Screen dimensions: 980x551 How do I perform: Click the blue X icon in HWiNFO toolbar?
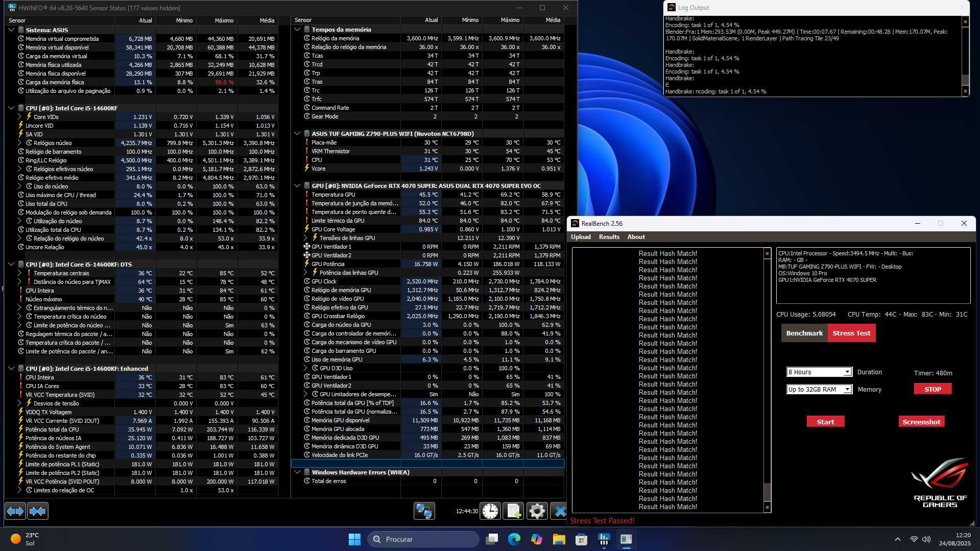tap(559, 511)
